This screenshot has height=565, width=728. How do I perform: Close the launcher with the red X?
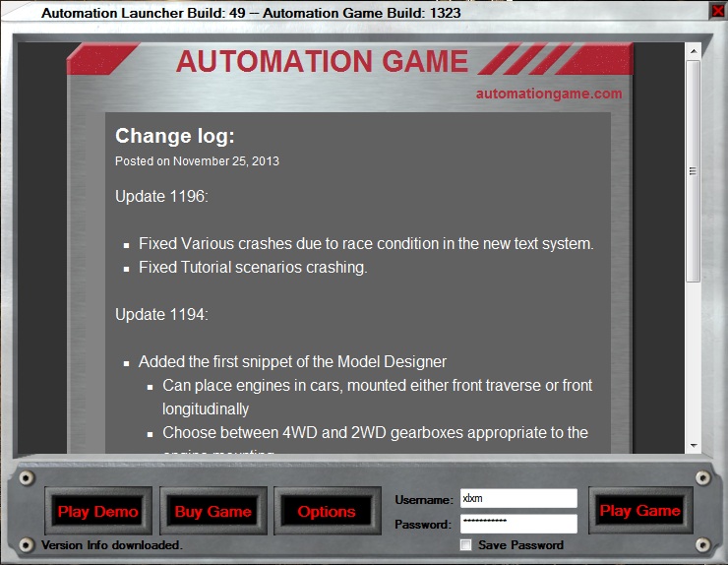718,11
